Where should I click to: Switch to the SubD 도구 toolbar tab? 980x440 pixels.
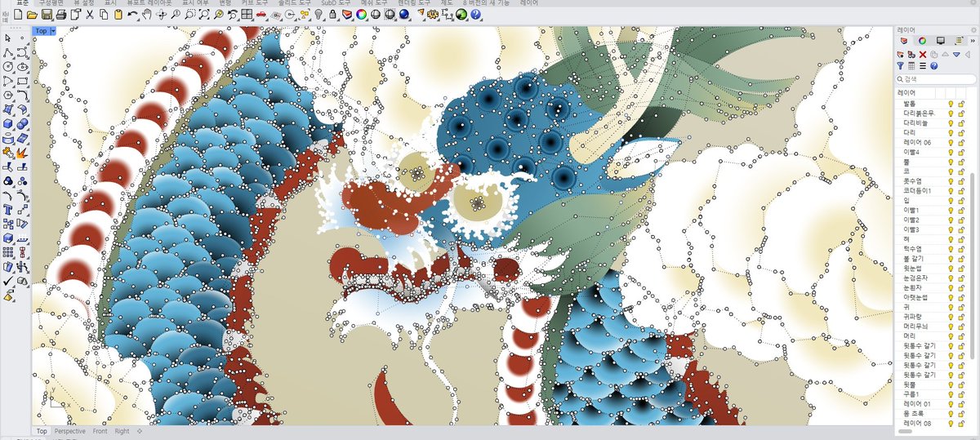[335, 3]
